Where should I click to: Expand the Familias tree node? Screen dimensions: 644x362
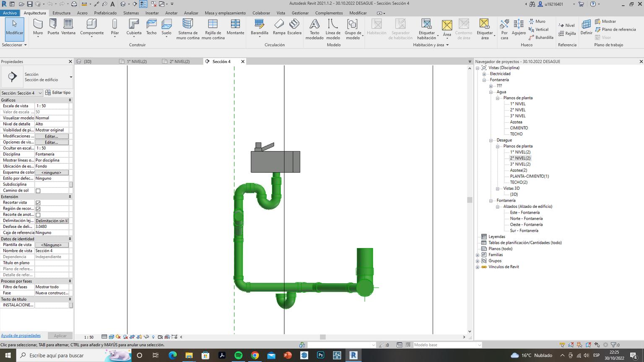pos(478,255)
